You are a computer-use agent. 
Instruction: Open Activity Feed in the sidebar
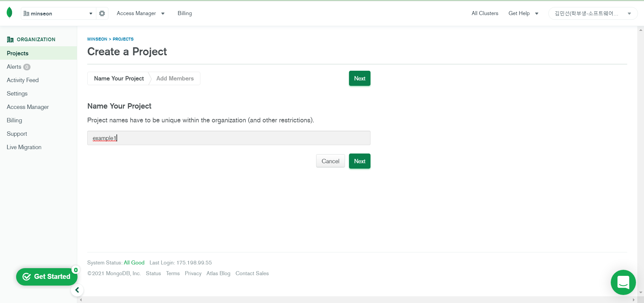[x=22, y=80]
